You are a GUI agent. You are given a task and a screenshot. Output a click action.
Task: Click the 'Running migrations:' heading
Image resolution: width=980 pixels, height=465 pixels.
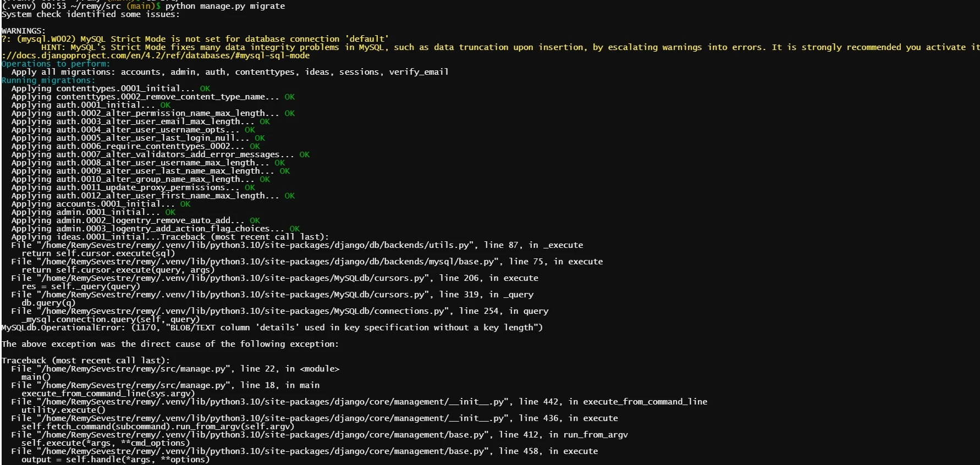[48, 80]
